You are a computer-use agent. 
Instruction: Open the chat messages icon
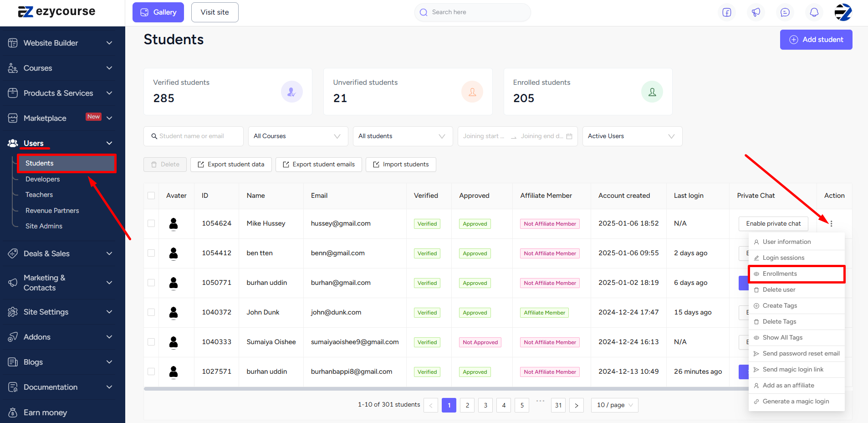(x=785, y=12)
